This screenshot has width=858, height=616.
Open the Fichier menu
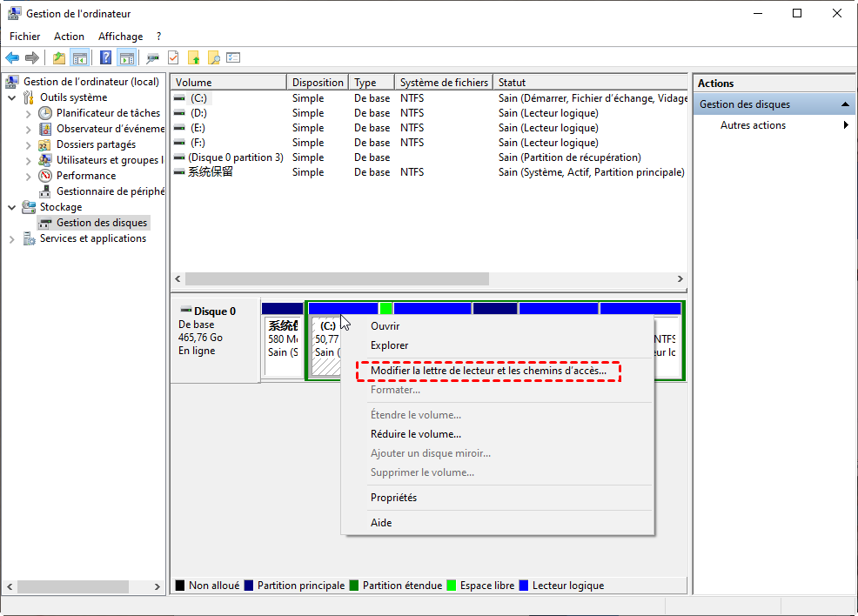click(24, 37)
